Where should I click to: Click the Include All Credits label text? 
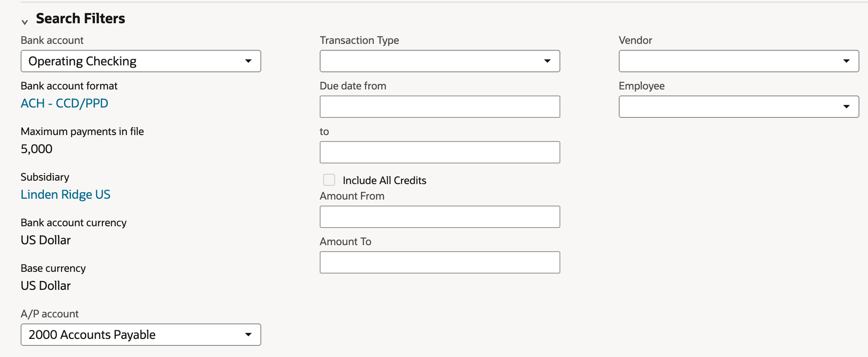click(x=384, y=180)
